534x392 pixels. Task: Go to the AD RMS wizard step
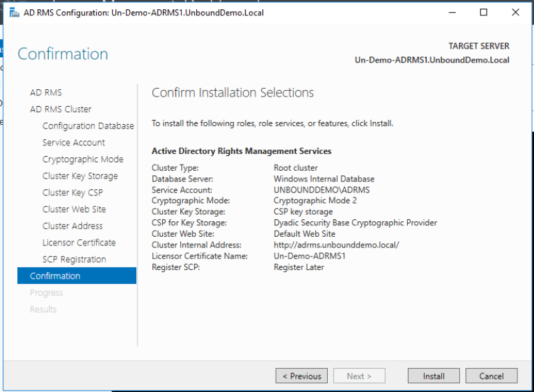click(x=46, y=93)
